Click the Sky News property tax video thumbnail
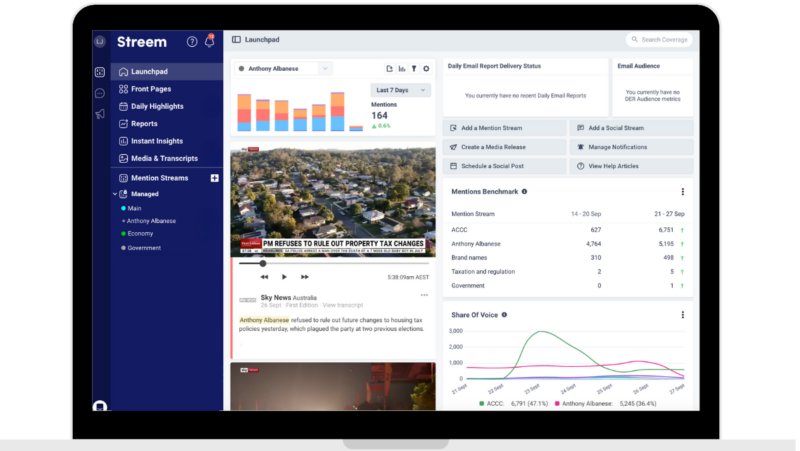This screenshot has height=451, width=800. 333,200
